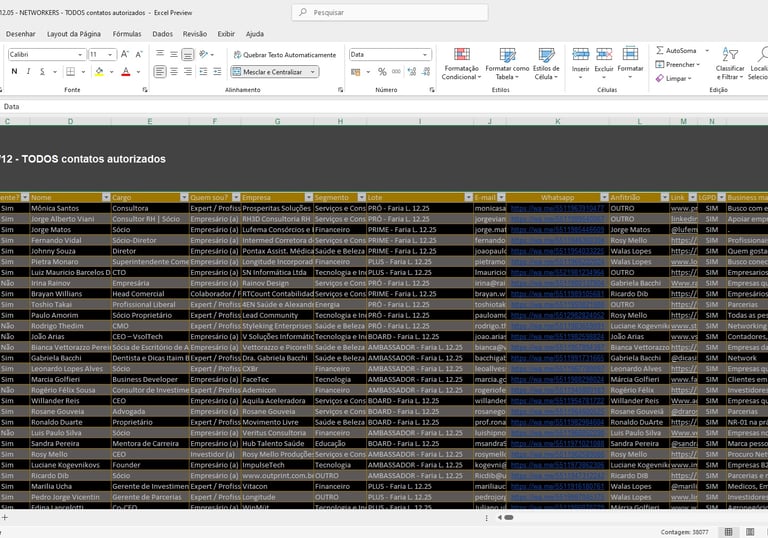Open filter dropdown for Segmento column

click(x=361, y=197)
